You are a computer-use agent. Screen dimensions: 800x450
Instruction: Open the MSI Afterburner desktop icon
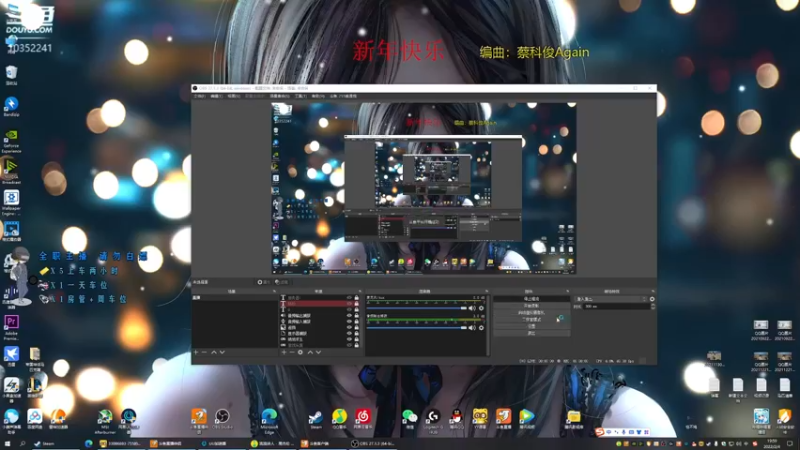(x=105, y=421)
